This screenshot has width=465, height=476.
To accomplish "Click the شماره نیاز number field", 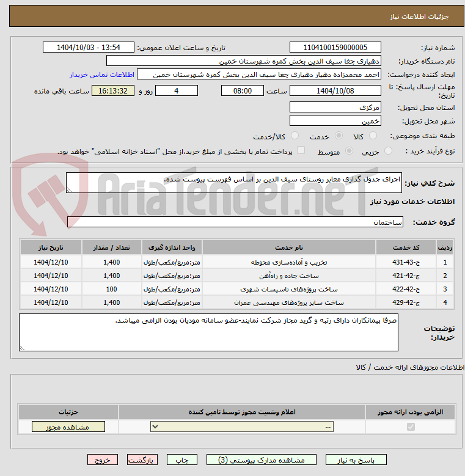I will (335, 48).
